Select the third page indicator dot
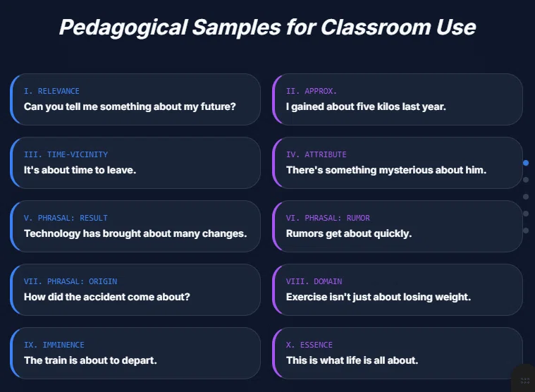 point(526,197)
